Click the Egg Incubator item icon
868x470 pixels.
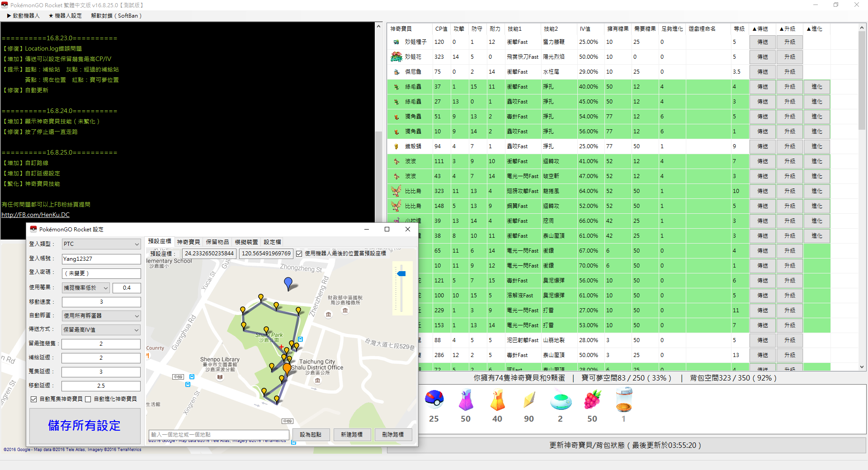click(x=624, y=400)
